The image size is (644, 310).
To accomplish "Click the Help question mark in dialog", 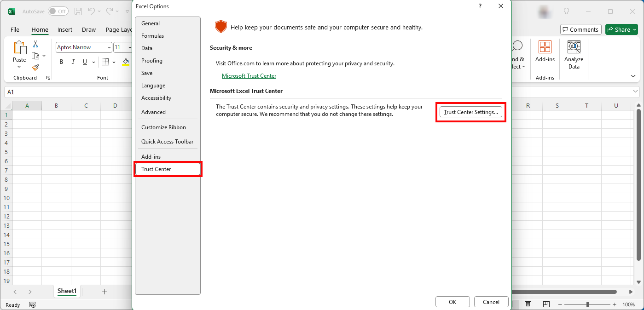I will pos(480,6).
